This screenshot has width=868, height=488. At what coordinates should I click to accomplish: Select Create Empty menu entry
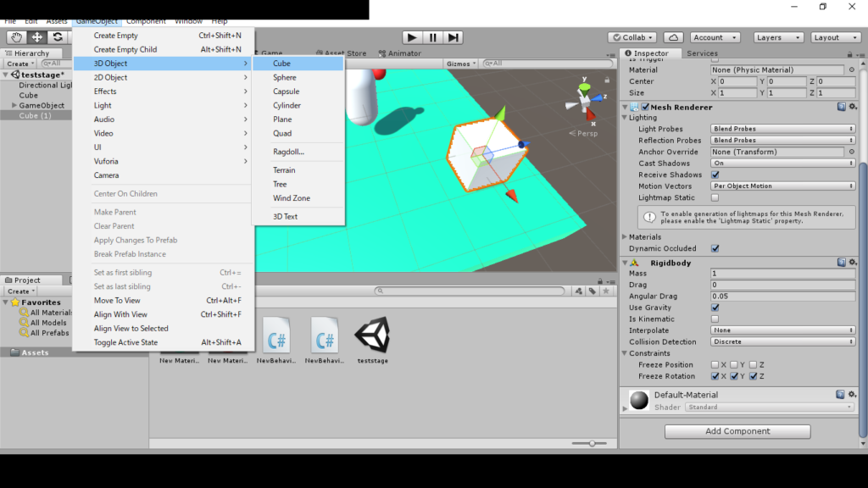click(116, 36)
